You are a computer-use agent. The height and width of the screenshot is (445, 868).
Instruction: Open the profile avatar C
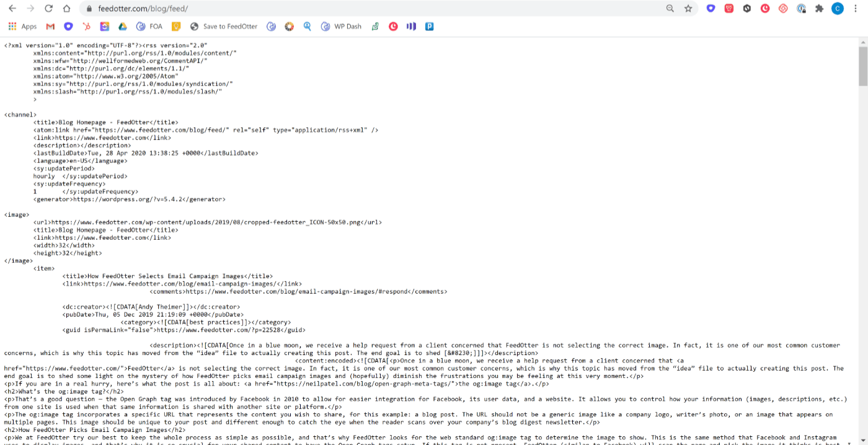point(838,9)
